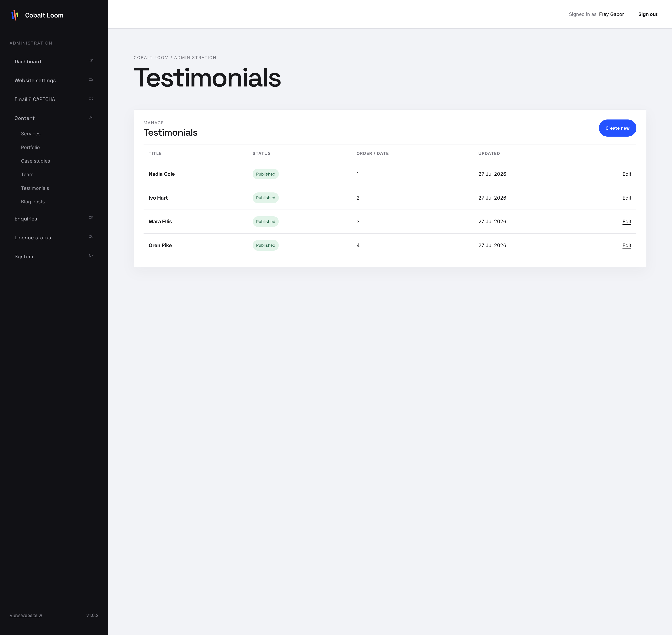The image size is (672, 635).
Task: Open Portfolio under Content
Action: (x=30, y=148)
